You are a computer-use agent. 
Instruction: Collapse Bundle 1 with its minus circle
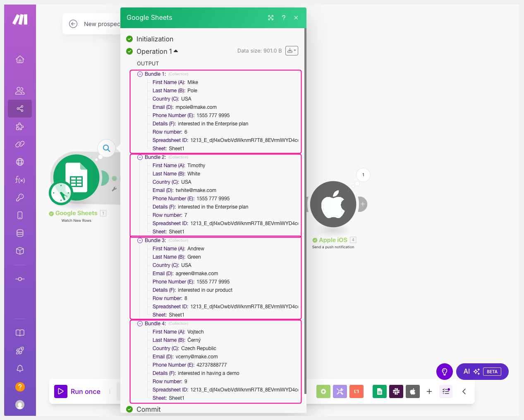pos(140,74)
